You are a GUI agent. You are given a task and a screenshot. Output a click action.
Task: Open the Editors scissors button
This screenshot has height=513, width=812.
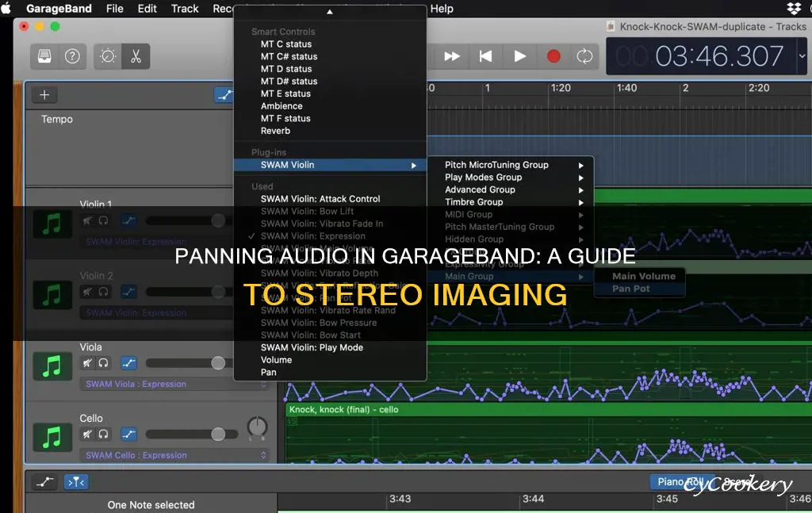tap(136, 56)
